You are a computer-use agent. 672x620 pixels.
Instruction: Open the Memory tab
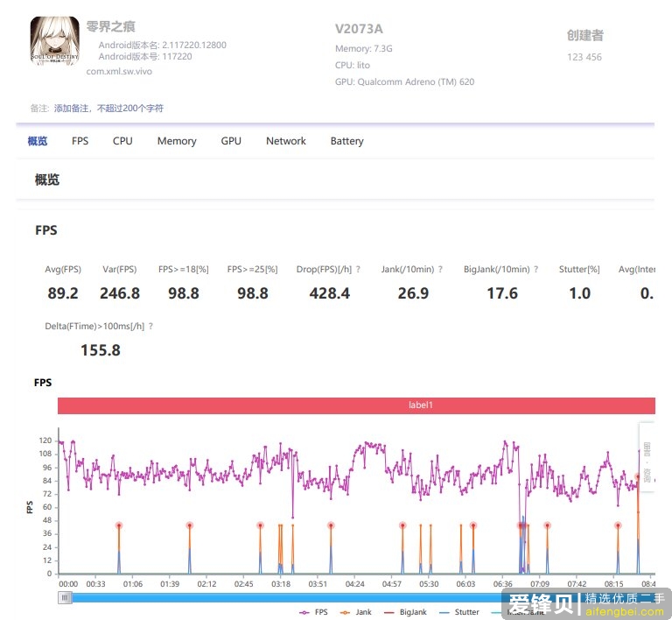(177, 141)
